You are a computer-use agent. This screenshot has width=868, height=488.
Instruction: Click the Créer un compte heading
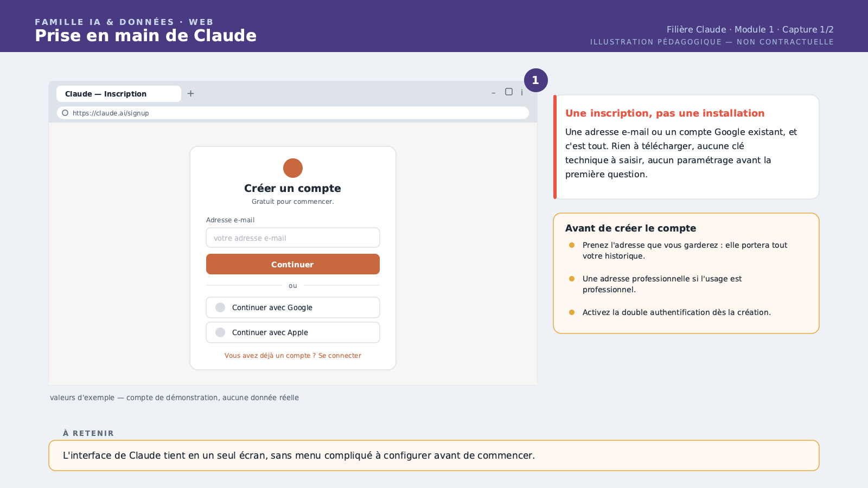[292, 188]
